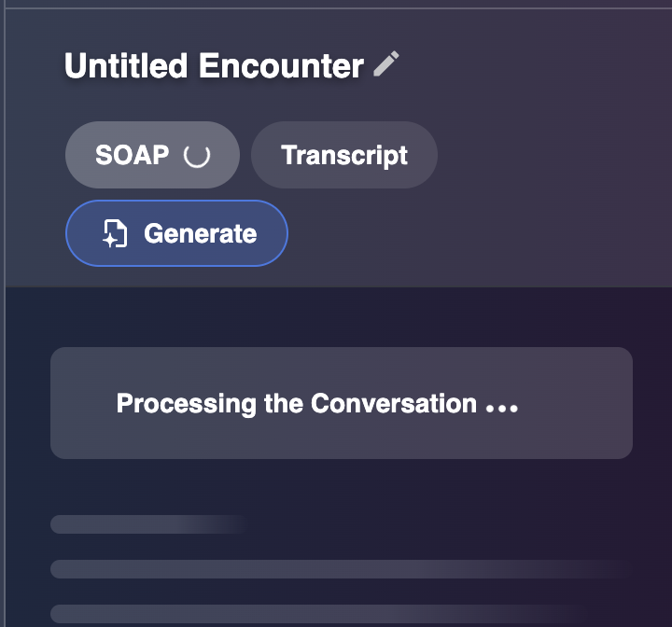
Task: Click the word "Conversation" in status message
Action: (x=393, y=404)
